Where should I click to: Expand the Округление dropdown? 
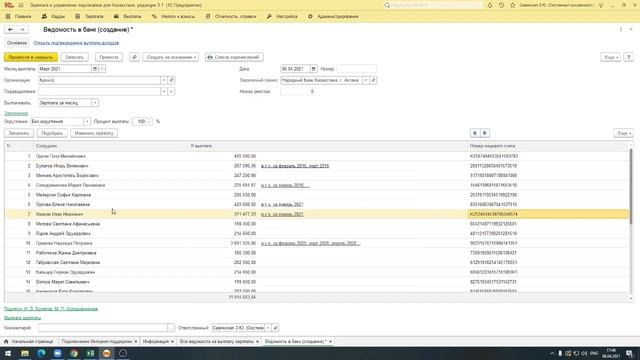click(87, 122)
